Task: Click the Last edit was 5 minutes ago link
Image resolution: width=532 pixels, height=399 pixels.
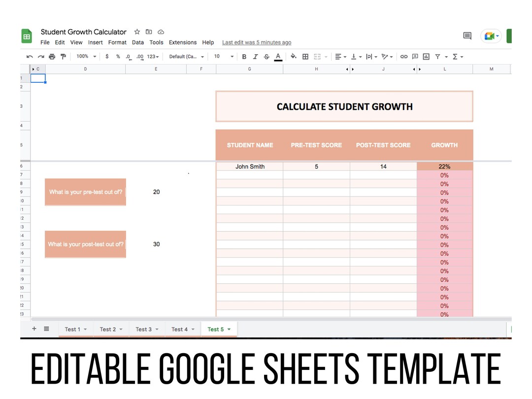Action: 256,42
